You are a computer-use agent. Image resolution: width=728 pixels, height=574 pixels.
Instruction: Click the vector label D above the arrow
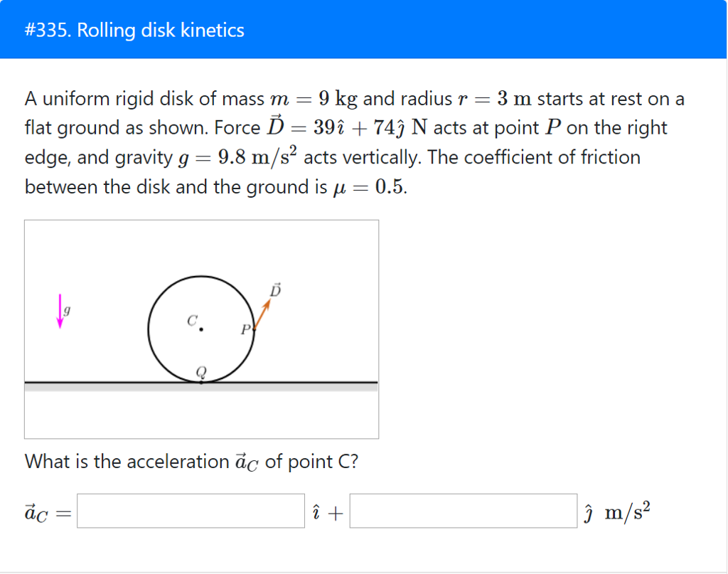274,291
